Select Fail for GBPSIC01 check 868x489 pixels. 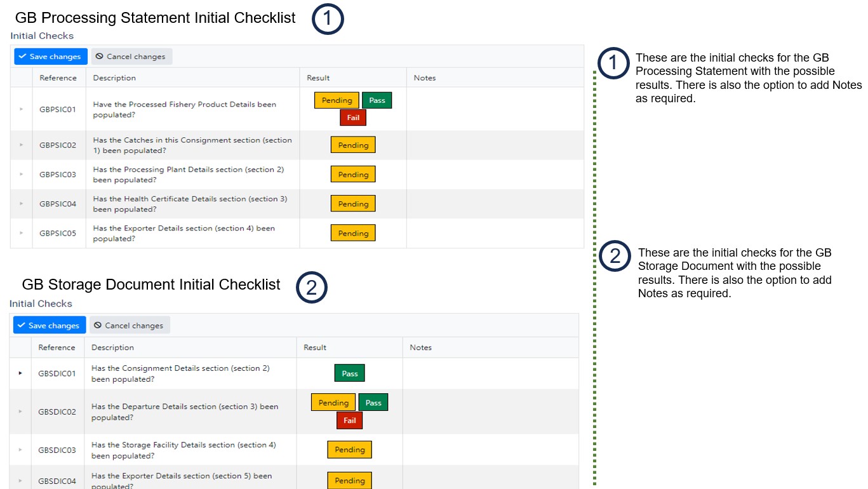353,117
